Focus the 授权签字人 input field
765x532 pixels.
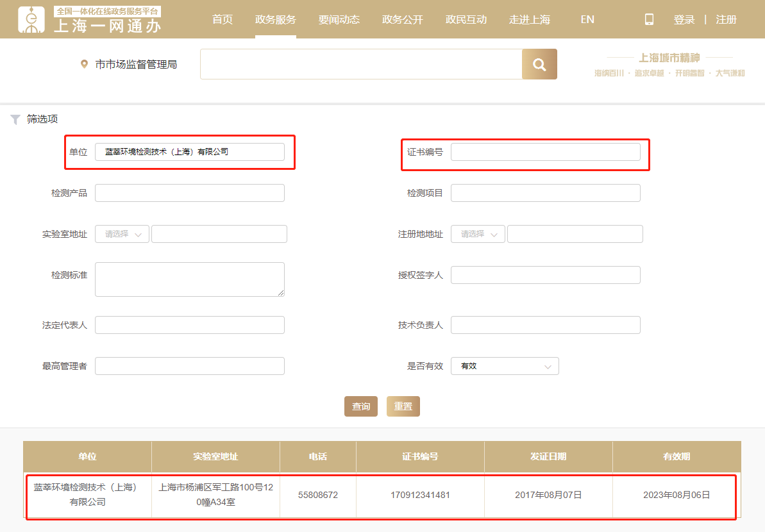[x=546, y=275]
